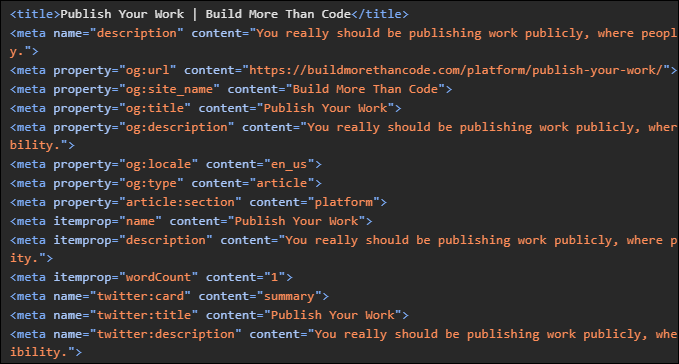Click the "og:title" property value
This screenshot has width=679, height=364.
[155, 108]
